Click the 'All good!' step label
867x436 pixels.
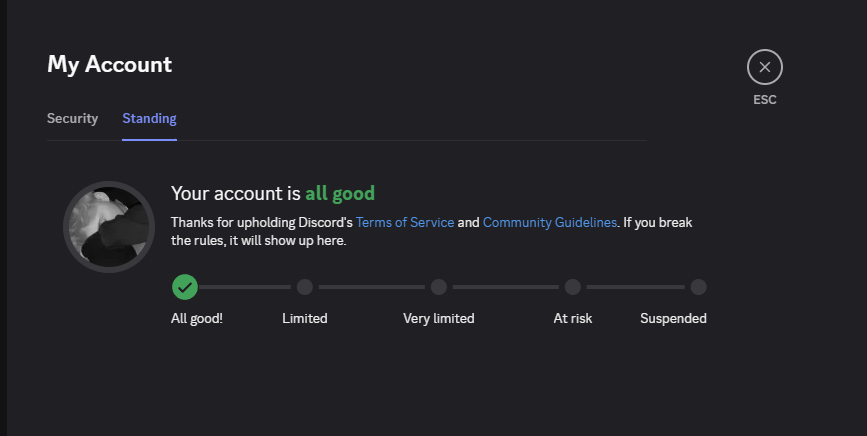pos(197,318)
